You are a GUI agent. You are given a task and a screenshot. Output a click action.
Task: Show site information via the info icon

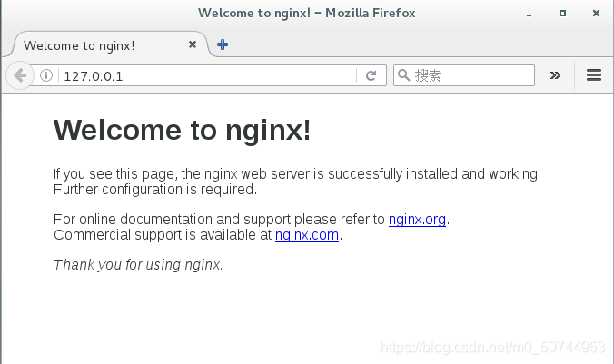(46, 75)
